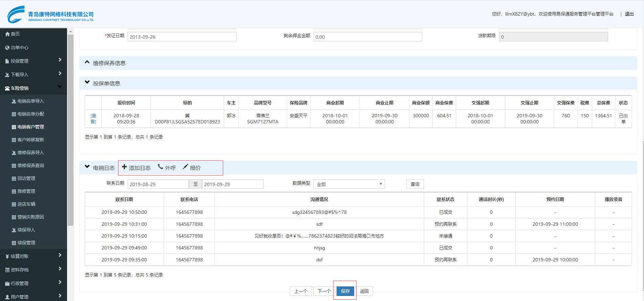Viewport: 644px width, 301px height.
Task: Collapse the 投保单信息 section
Action: point(87,83)
